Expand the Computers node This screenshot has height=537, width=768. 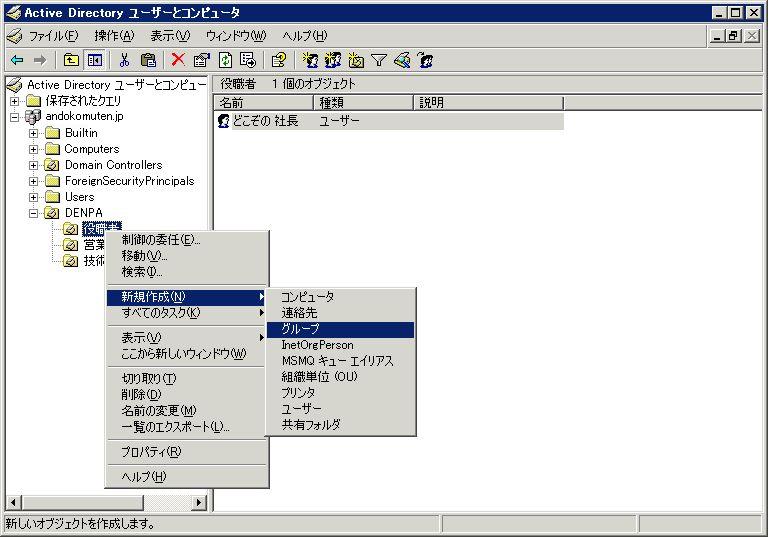pyautogui.click(x=33, y=149)
